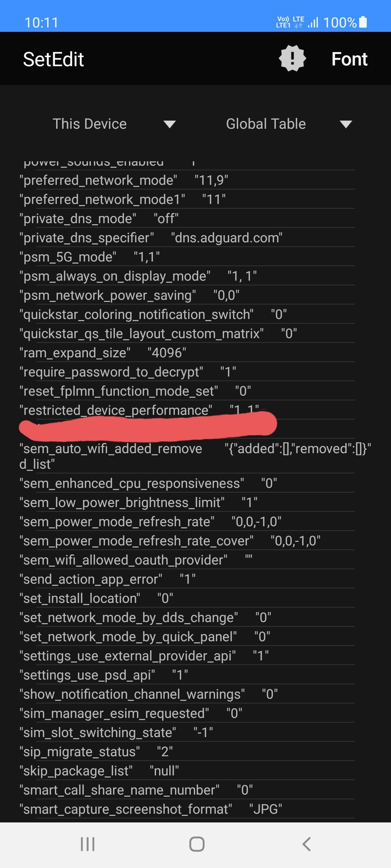Select the Global Table selector label
Viewport: 391px width, 868px height.
tap(266, 124)
